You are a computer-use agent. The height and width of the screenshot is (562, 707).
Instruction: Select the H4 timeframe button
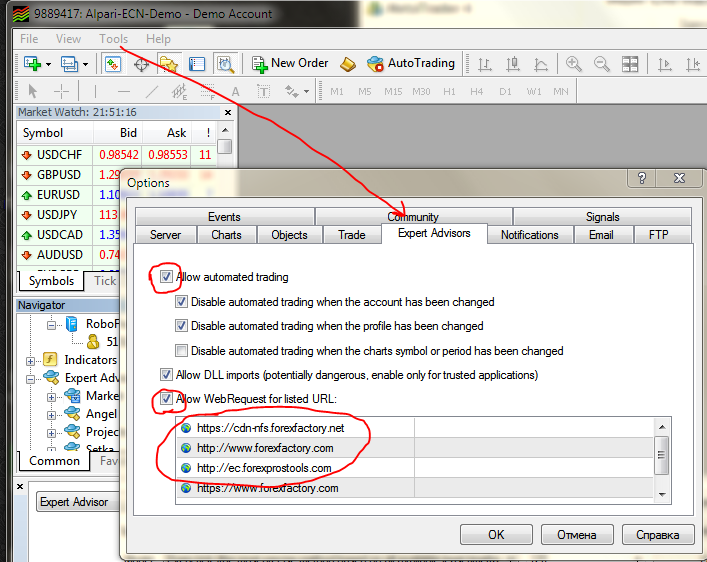coord(477,92)
